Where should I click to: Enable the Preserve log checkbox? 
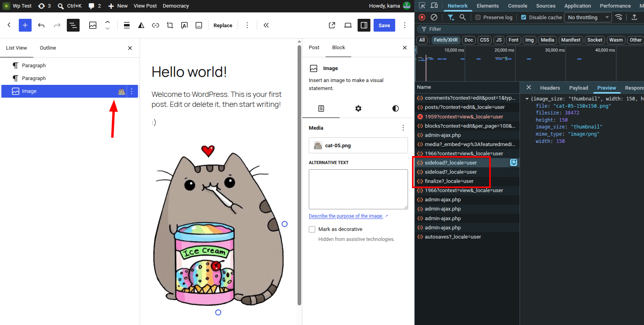pos(478,18)
